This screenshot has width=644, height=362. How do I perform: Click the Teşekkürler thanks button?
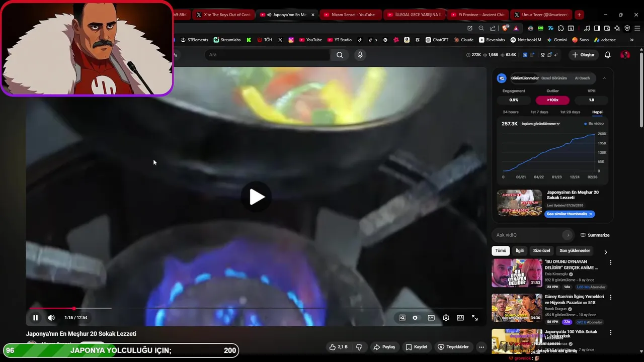pos(453,347)
